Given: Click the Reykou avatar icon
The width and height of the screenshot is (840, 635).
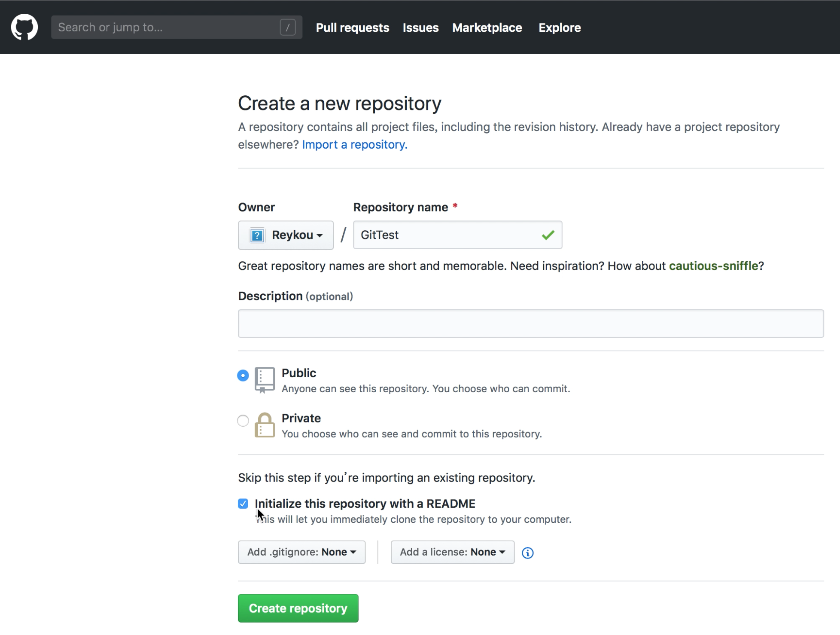Looking at the screenshot, I should 257,235.
